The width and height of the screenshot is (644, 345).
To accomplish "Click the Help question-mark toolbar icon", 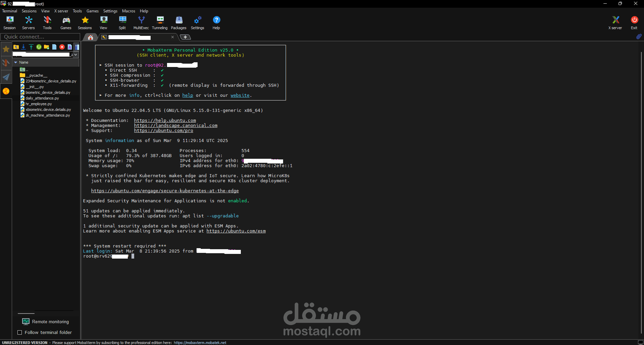I will [216, 23].
